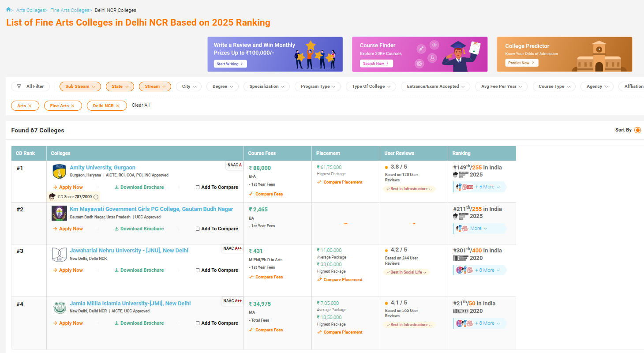Remove the Delhi NCR filter chip

[117, 106]
